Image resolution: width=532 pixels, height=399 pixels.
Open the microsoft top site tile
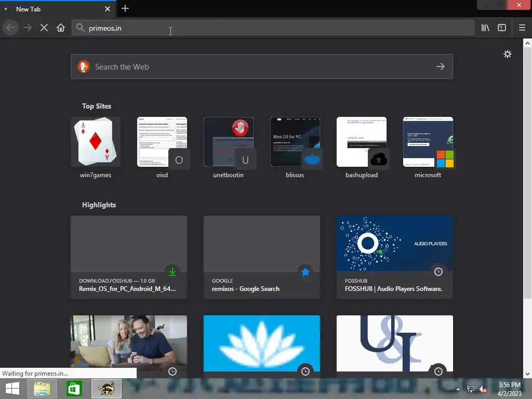(x=428, y=148)
